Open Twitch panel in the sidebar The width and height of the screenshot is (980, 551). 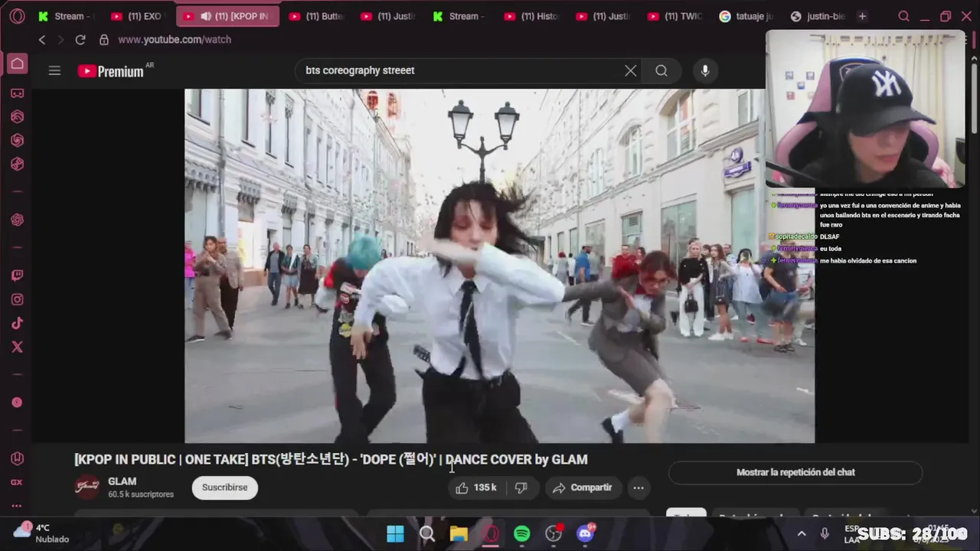(x=17, y=275)
